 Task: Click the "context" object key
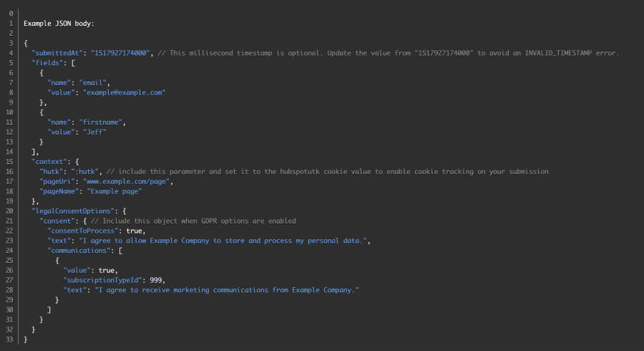pos(49,161)
